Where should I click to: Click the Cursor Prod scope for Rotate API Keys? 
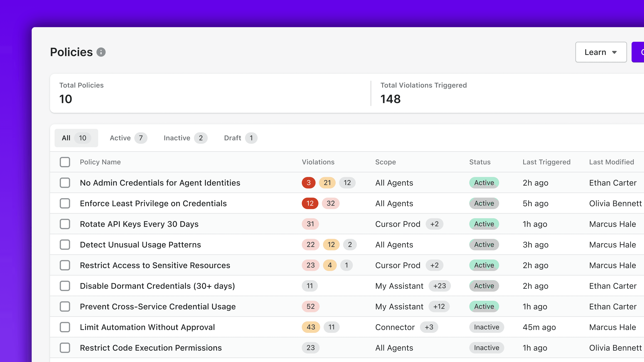pos(398,224)
